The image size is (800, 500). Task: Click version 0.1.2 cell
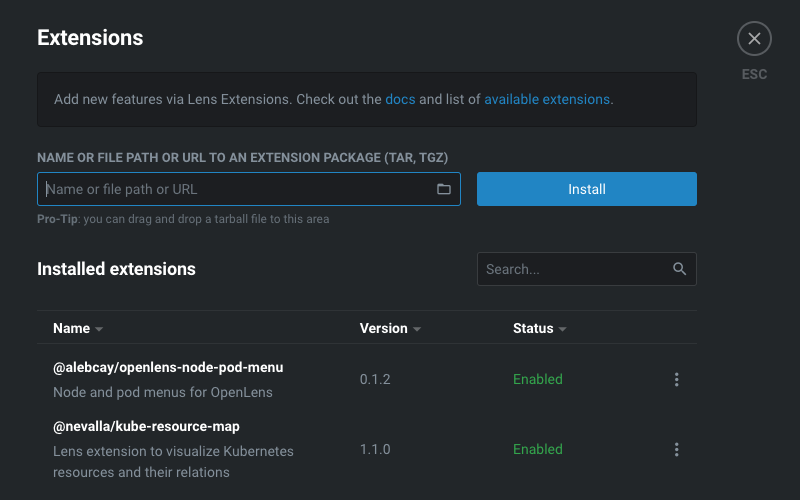click(375, 380)
